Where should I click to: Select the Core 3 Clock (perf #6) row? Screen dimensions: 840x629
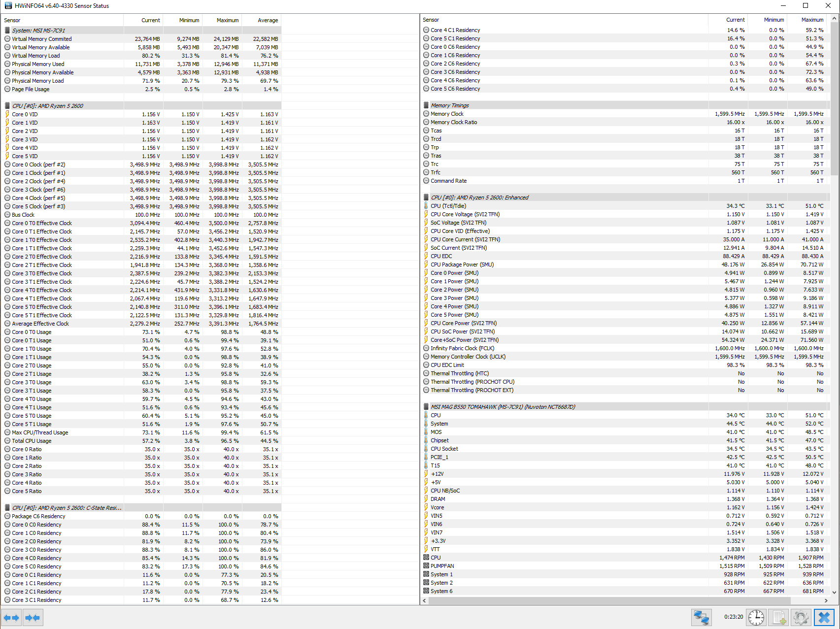pyautogui.click(x=141, y=190)
